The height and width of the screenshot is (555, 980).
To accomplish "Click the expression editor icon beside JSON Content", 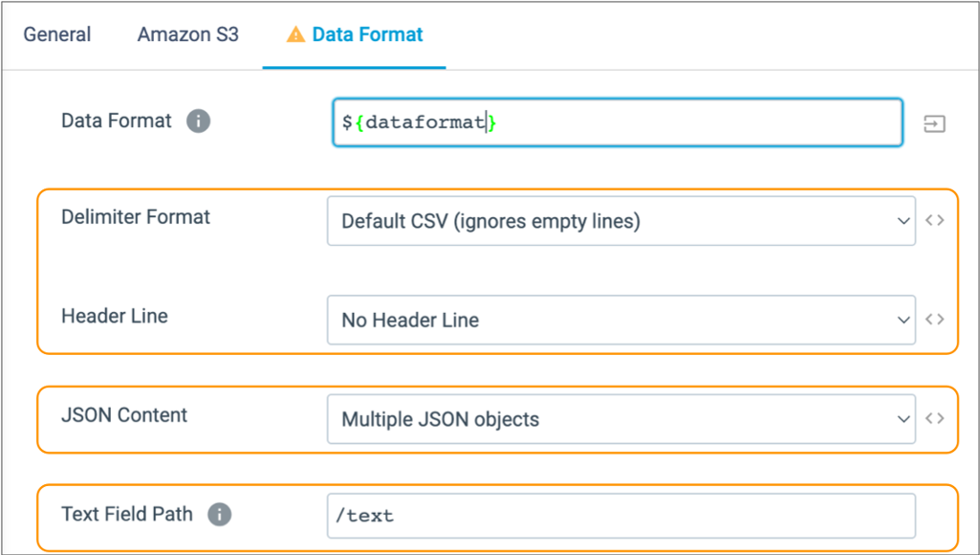I will pyautogui.click(x=934, y=418).
